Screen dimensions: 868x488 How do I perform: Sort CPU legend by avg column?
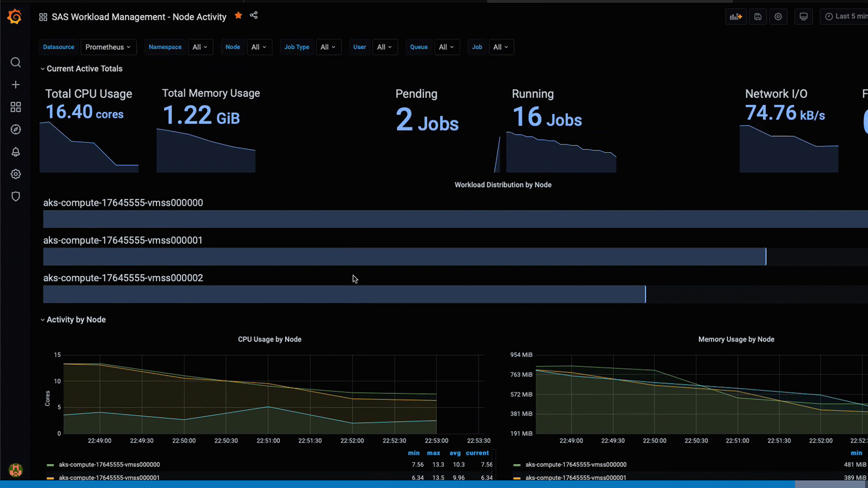(455, 453)
